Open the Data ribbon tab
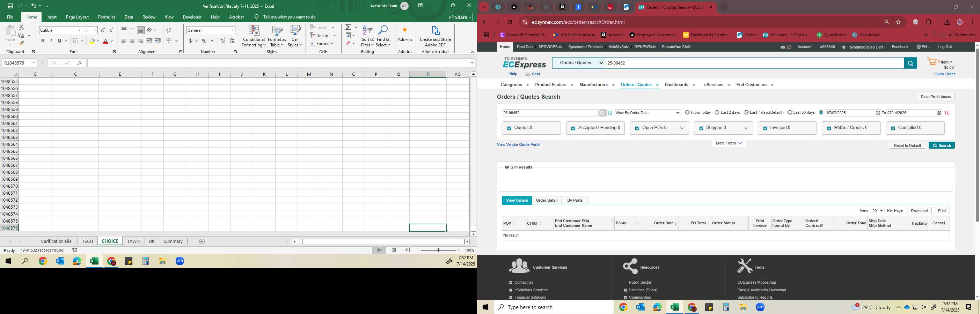Viewport: 980px width, 314px height. [129, 17]
